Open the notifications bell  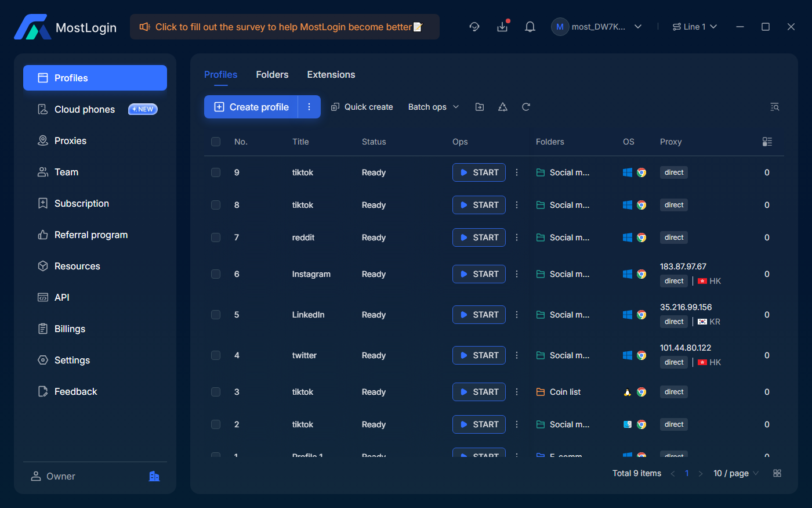(530, 27)
